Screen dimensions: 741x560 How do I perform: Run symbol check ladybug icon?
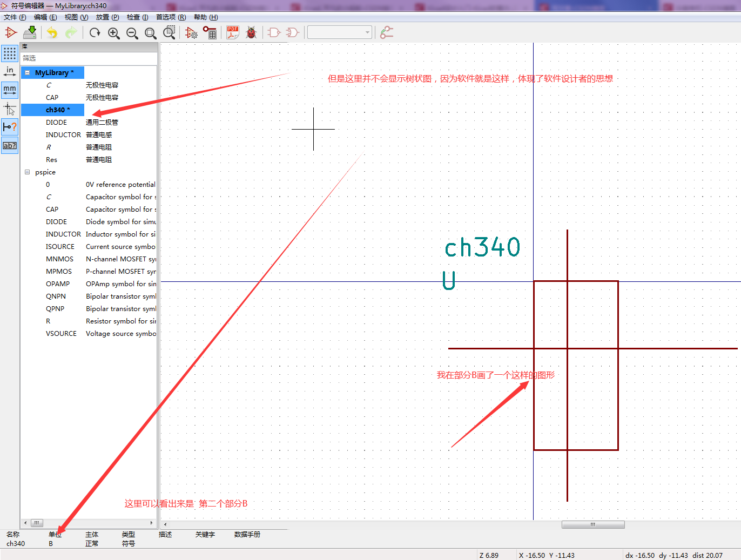pos(251,33)
